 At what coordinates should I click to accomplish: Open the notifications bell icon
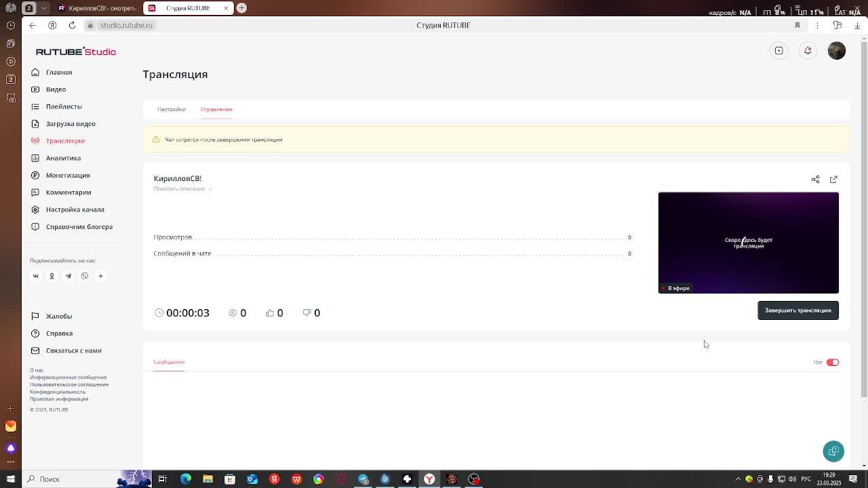808,51
